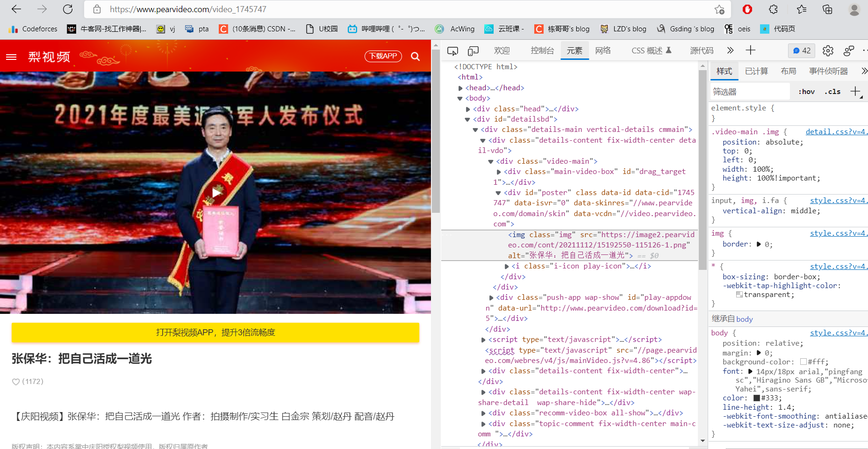Click the 下载APP button

pyautogui.click(x=383, y=56)
